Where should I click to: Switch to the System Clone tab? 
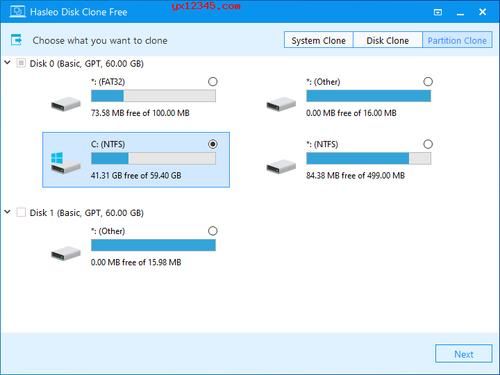click(x=319, y=40)
